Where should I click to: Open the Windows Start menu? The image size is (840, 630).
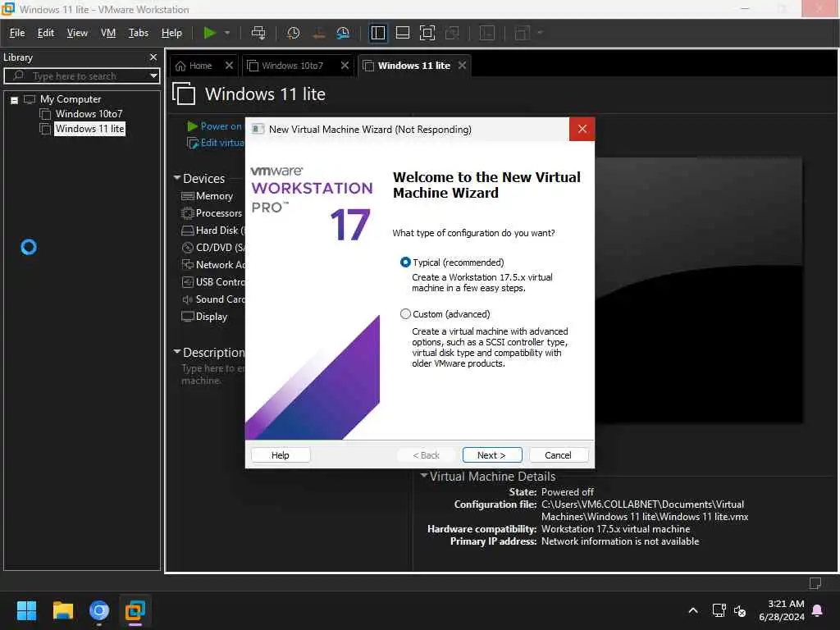26,610
